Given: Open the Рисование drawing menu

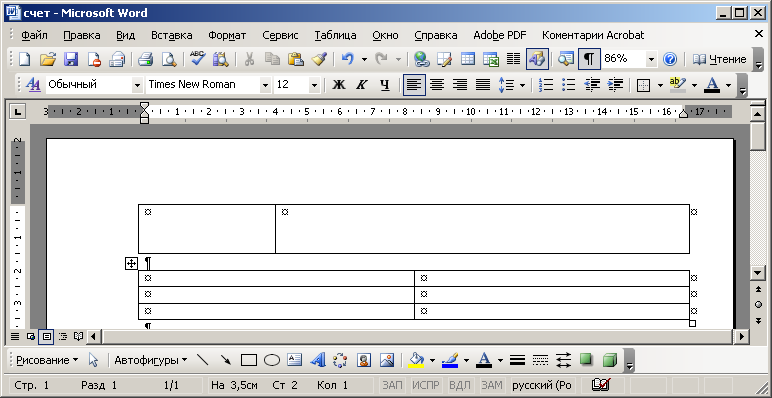Looking at the screenshot, I should [x=47, y=361].
